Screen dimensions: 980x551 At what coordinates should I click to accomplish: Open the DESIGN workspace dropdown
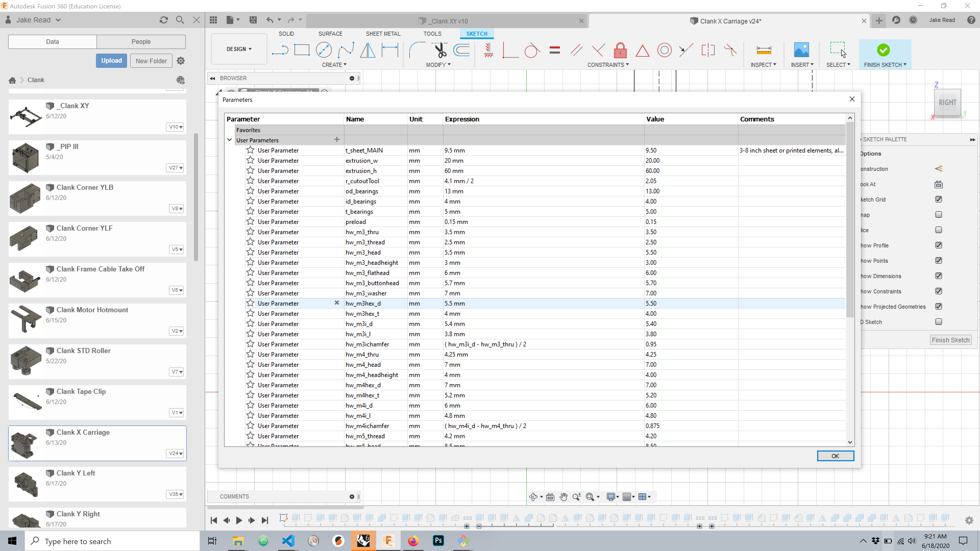click(x=239, y=49)
